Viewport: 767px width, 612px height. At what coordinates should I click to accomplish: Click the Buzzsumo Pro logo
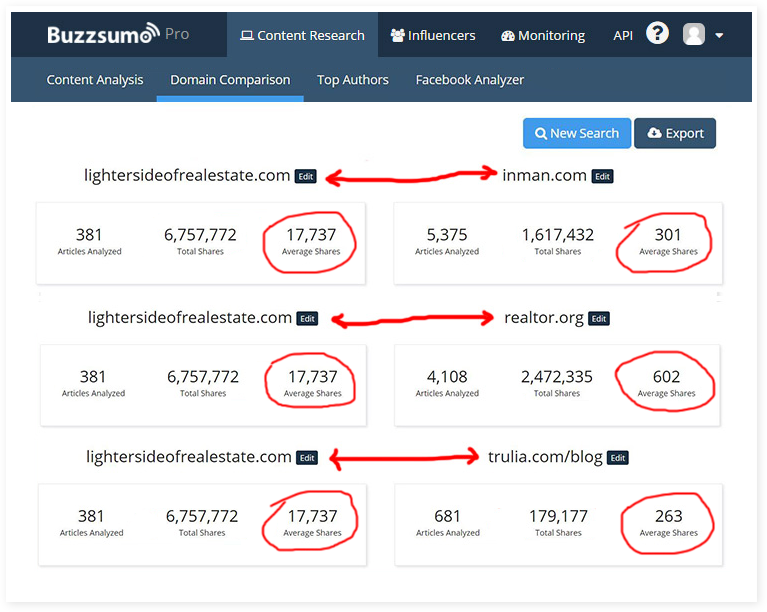[118, 34]
